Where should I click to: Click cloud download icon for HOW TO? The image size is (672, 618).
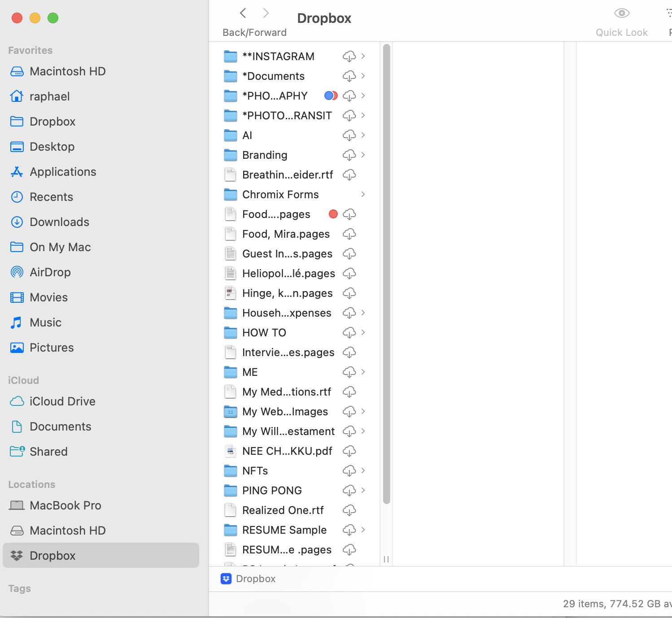(x=349, y=333)
